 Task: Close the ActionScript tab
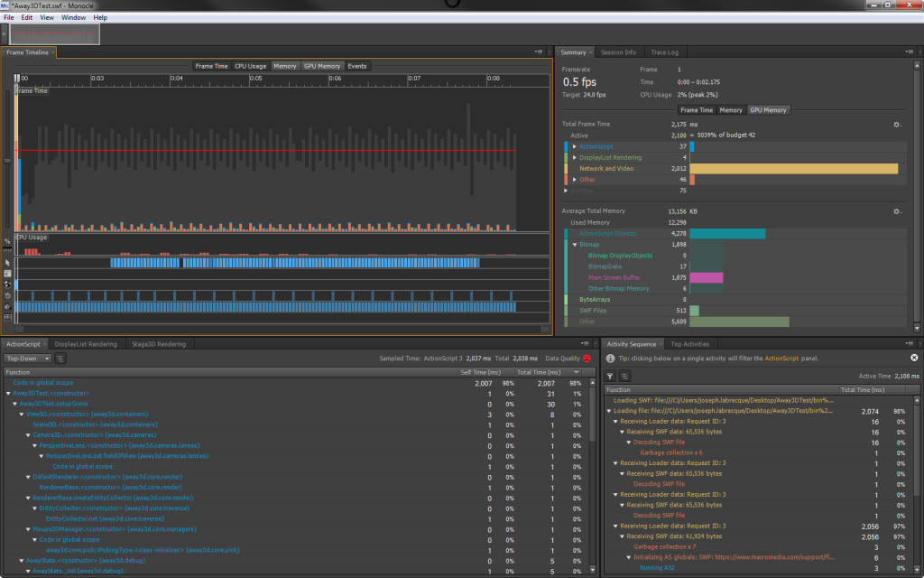tap(45, 344)
